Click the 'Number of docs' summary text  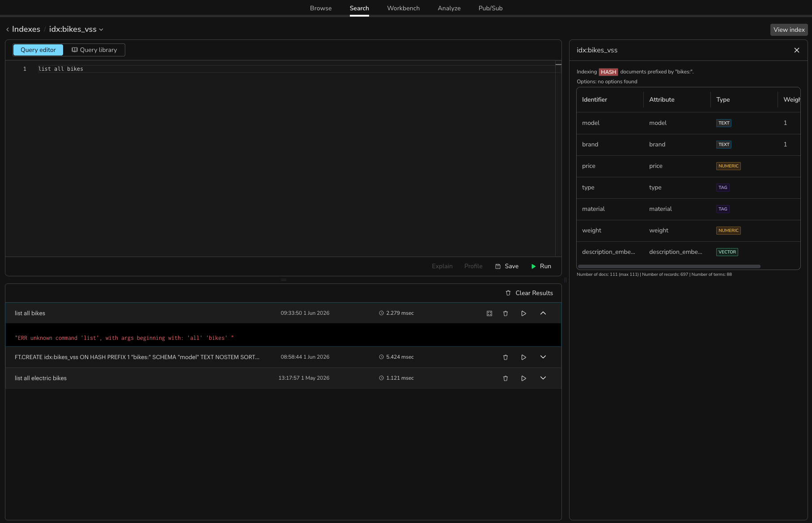654,274
